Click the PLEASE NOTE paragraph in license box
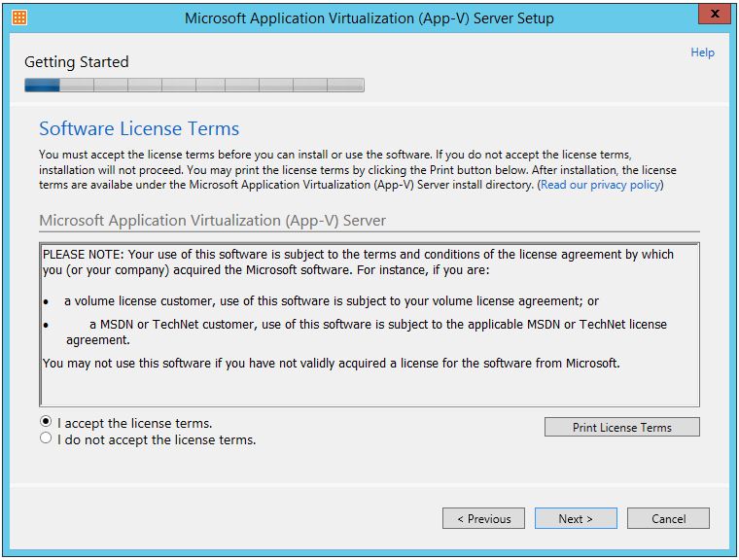 [x=358, y=262]
